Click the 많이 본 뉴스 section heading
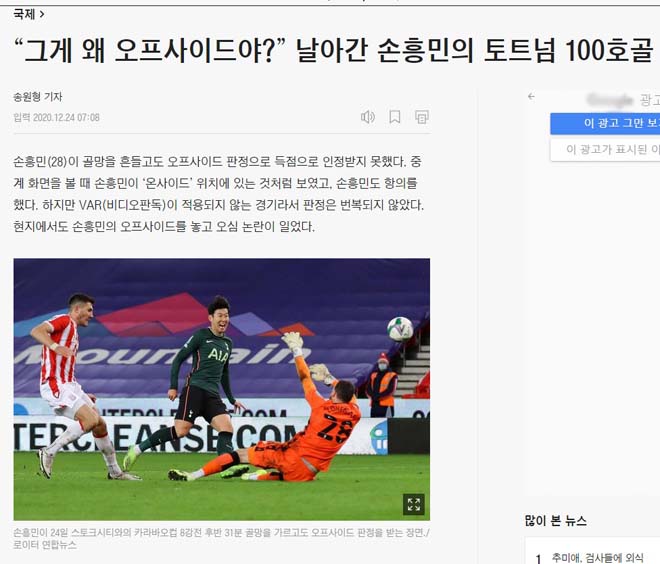The image size is (660, 564). coord(555,521)
